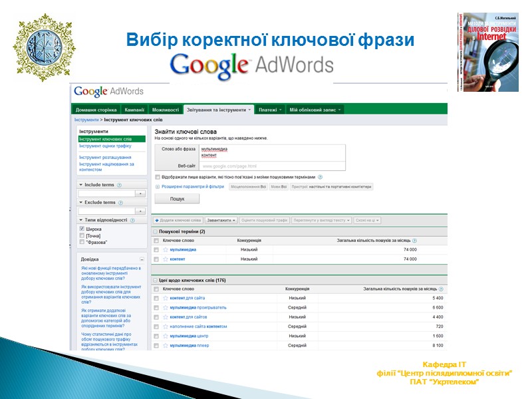Click the Мови: Всі filter chip
This screenshot has height=399, width=532.
click(279, 187)
